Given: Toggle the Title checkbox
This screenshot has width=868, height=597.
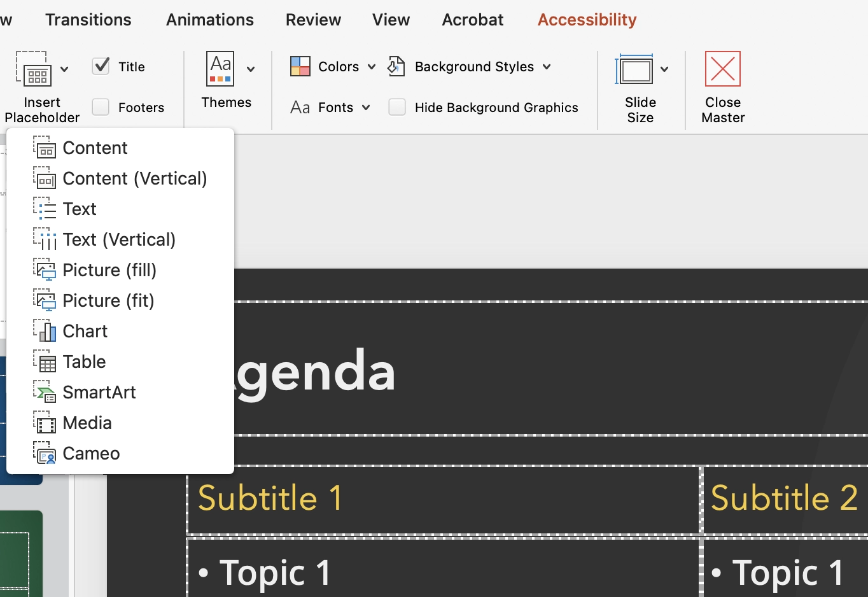Looking at the screenshot, I should (101, 66).
